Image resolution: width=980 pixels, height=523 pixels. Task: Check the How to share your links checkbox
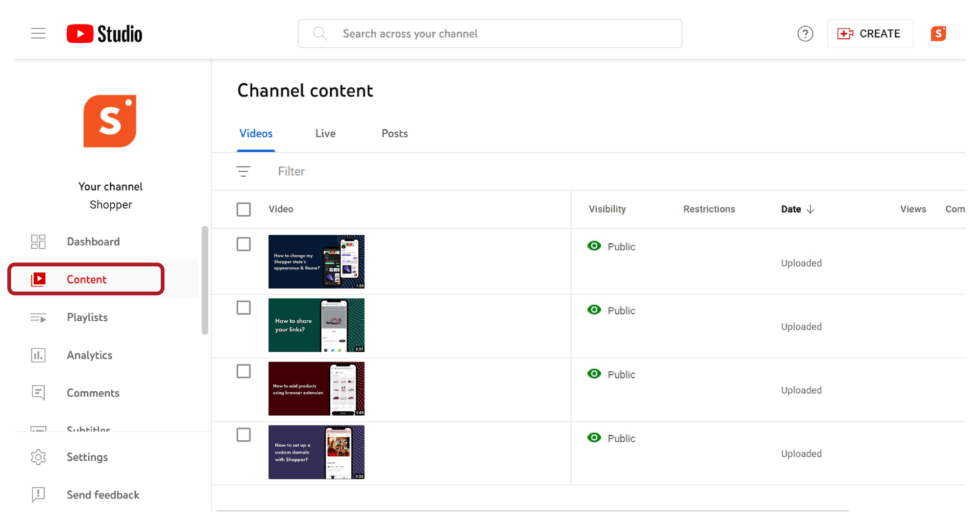tap(244, 308)
